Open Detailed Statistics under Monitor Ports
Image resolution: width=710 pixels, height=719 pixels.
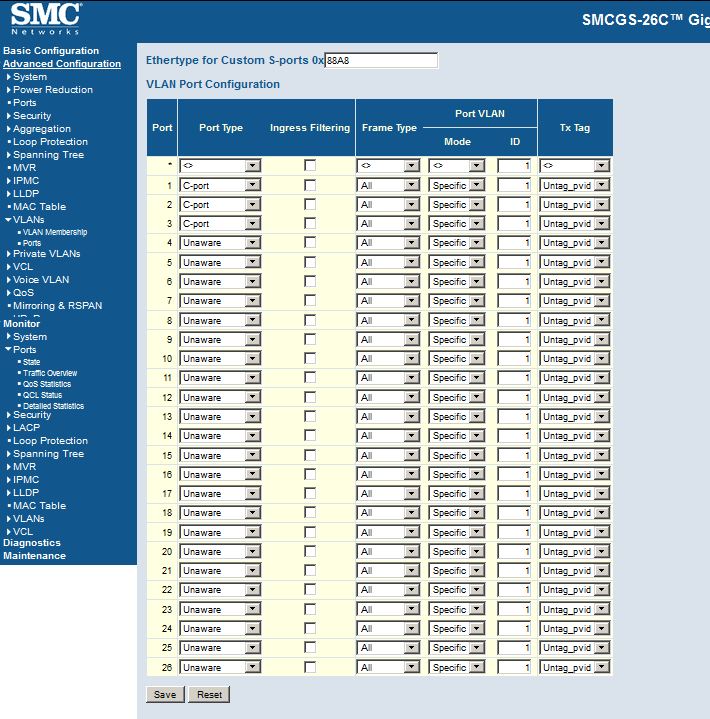53,406
